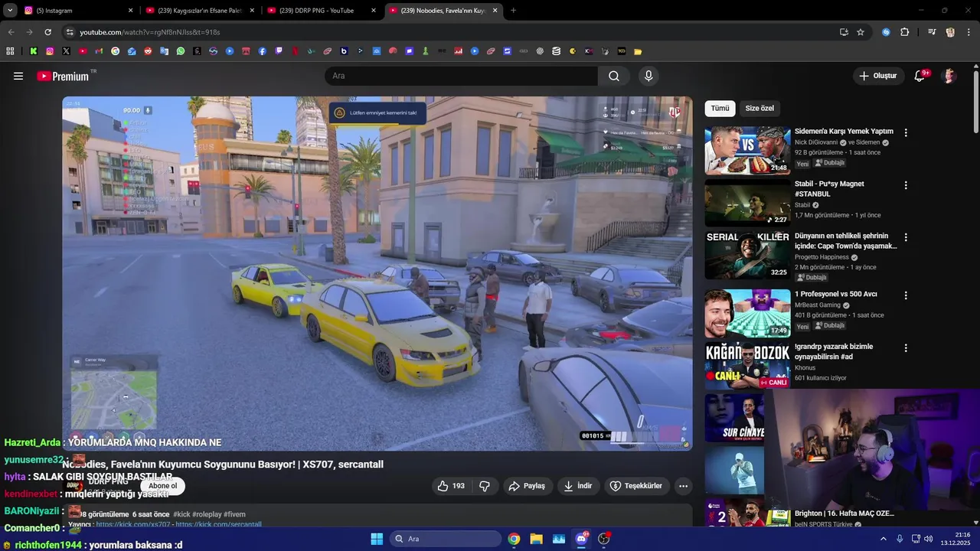980x551 pixels.
Task: Click the Teşekkürler thanks button
Action: click(x=636, y=486)
